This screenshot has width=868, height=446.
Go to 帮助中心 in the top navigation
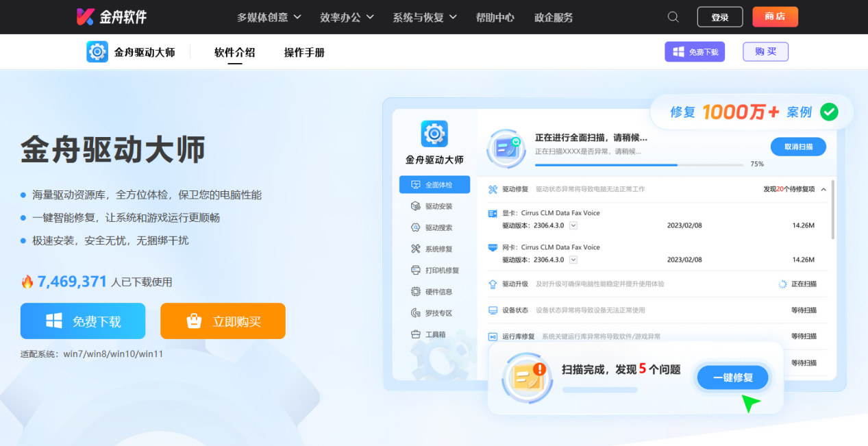495,17
